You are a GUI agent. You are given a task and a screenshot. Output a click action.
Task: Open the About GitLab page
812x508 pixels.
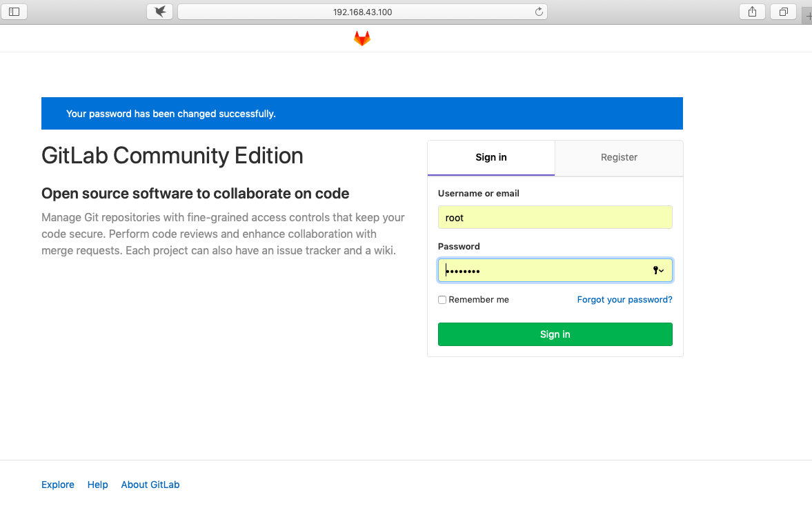point(150,485)
